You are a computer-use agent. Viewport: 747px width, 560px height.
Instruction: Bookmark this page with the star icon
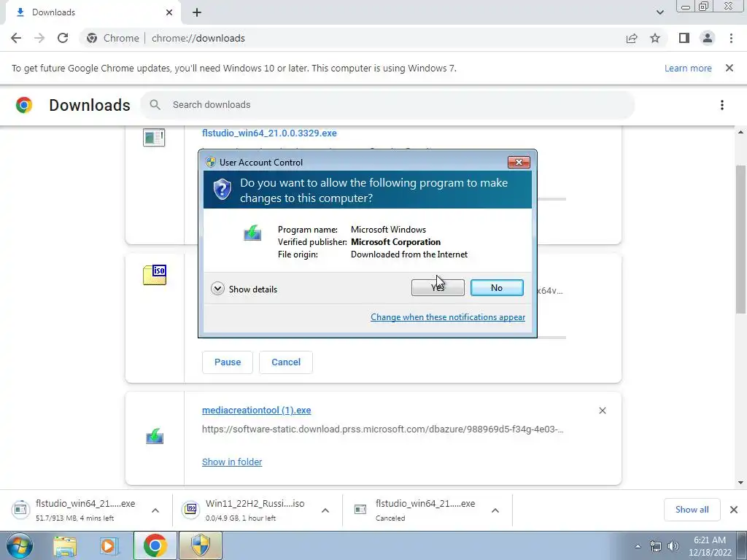coord(655,38)
